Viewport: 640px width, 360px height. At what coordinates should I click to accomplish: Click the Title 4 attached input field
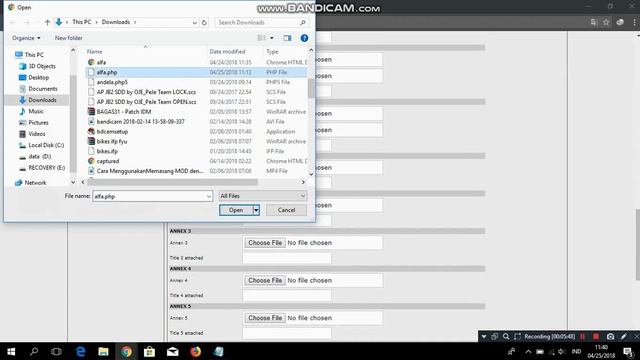click(x=287, y=296)
